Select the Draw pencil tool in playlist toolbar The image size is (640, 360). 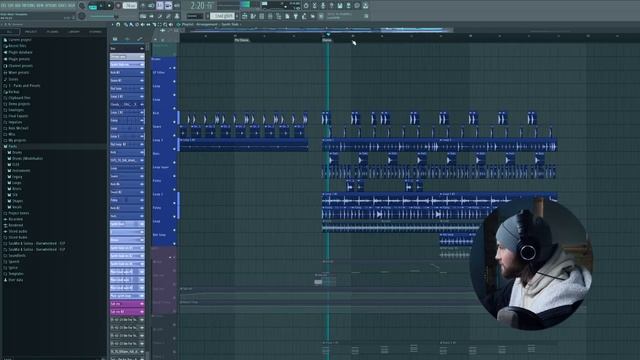point(126,24)
